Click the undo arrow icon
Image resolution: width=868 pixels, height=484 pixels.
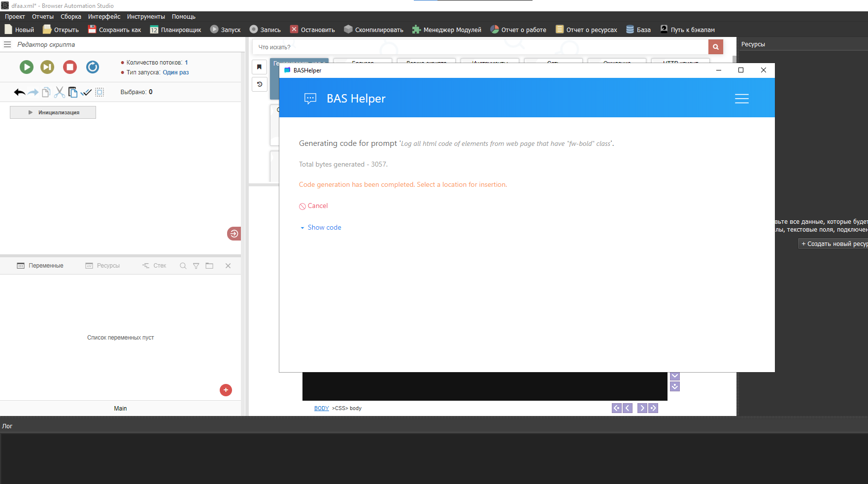(19, 92)
